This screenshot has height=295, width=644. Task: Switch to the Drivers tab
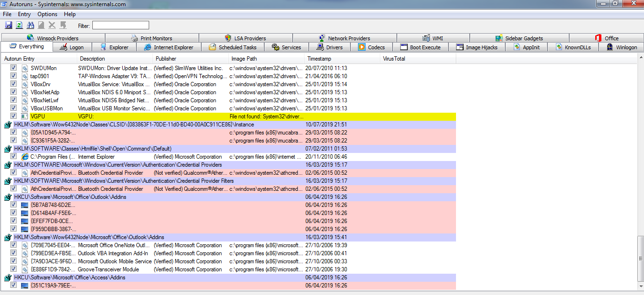334,47
